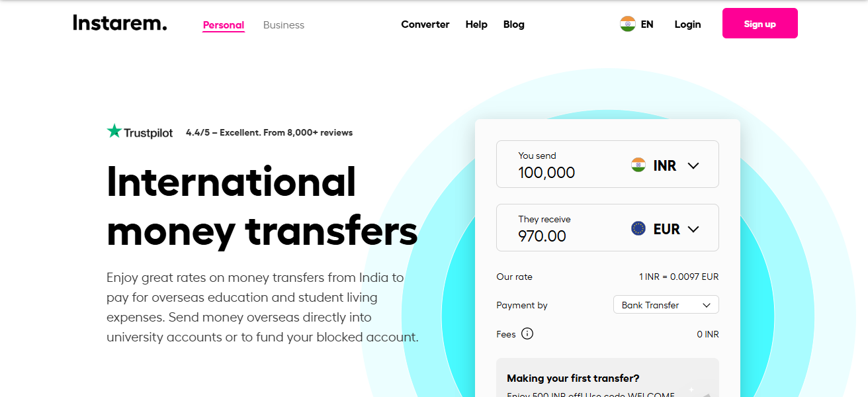Viewport: 868px width, 397px height.
Task: Switch to the Personal tab
Action: (224, 25)
